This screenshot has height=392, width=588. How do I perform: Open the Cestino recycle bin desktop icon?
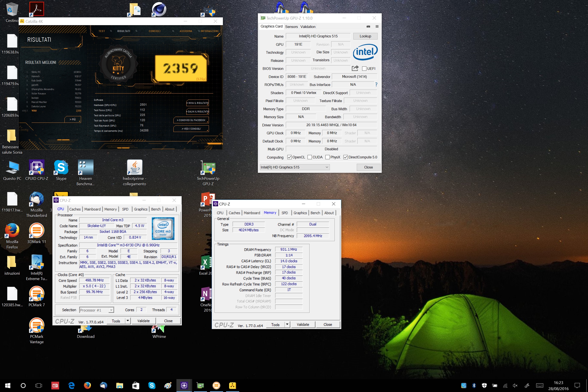pos(12,12)
